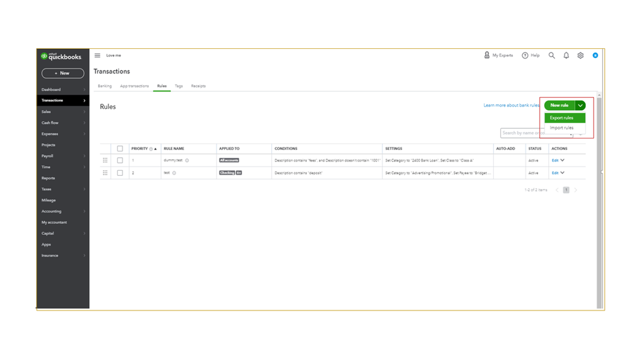Toggle the hamburger navigation menu icon
644x362 pixels.
pyautogui.click(x=97, y=55)
